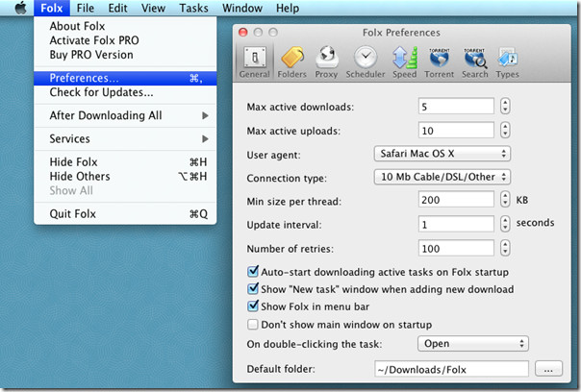Open the Proxy settings pane
Viewport: 581px width, 392px height.
pos(326,62)
